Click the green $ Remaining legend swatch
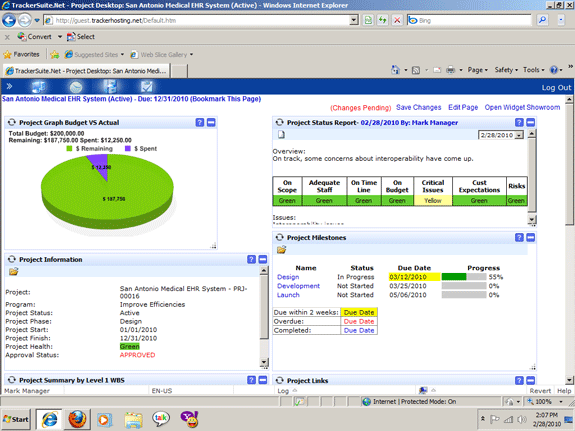The height and width of the screenshot is (431, 575). pyautogui.click(x=69, y=149)
